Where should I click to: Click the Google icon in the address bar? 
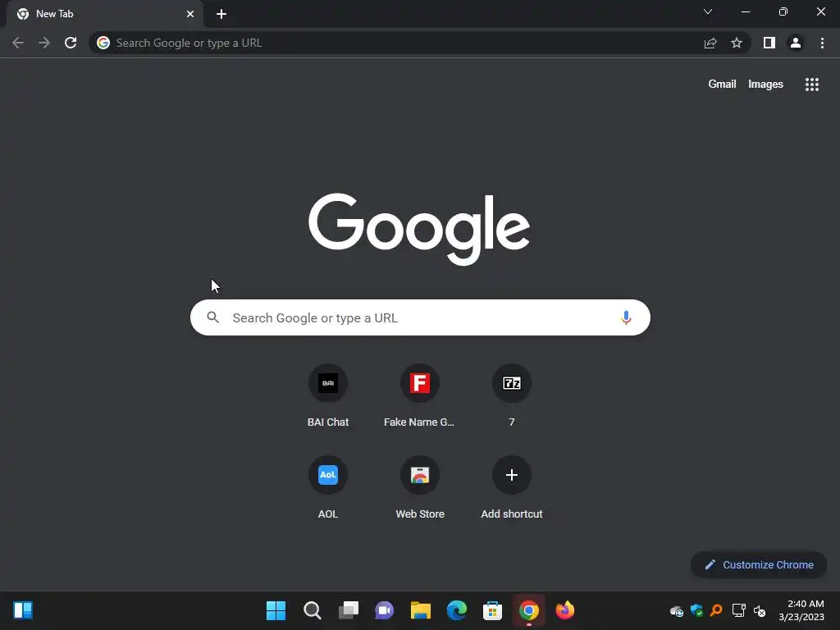[103, 43]
